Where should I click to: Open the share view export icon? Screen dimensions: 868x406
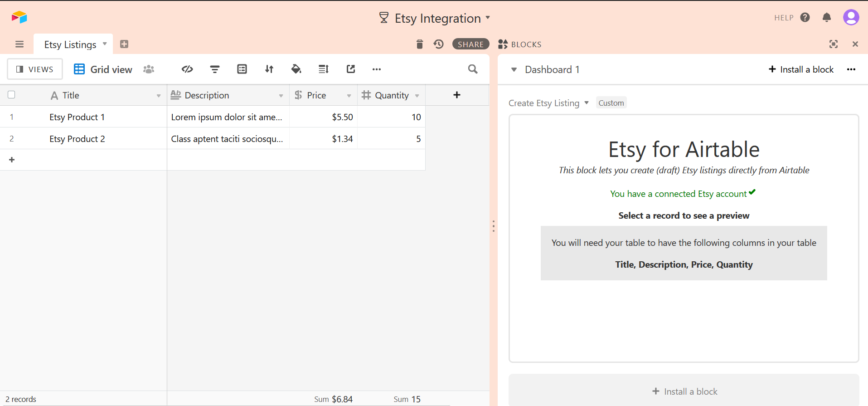click(351, 69)
